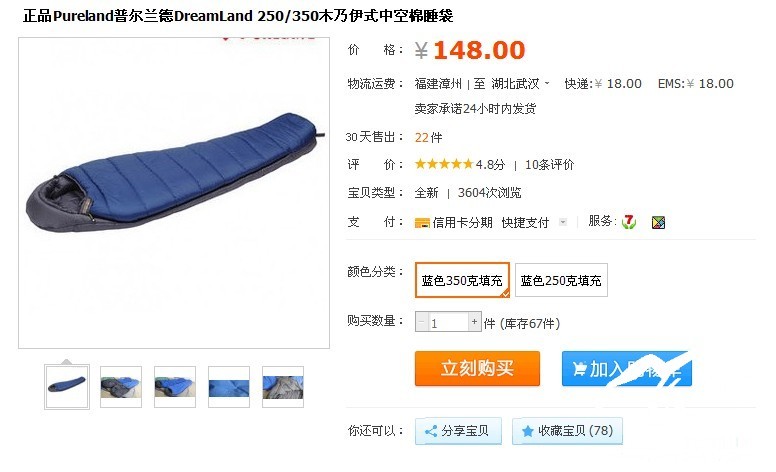Expand the 快捷支付 payment options arrow
Image resolution: width=776 pixels, height=472 pixels.
click(563, 222)
